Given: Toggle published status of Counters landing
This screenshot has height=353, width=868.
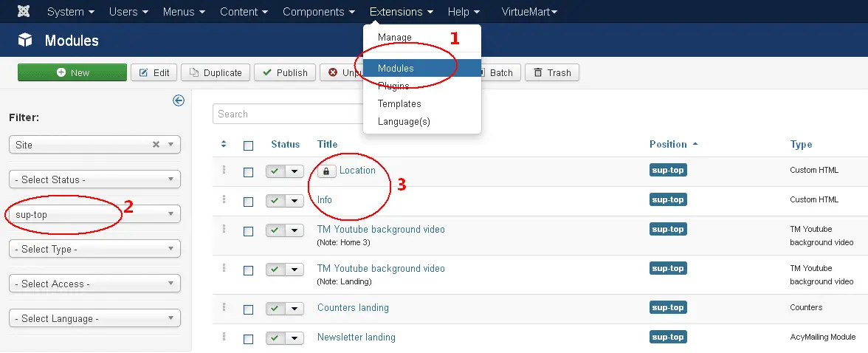Looking at the screenshot, I should [x=276, y=309].
